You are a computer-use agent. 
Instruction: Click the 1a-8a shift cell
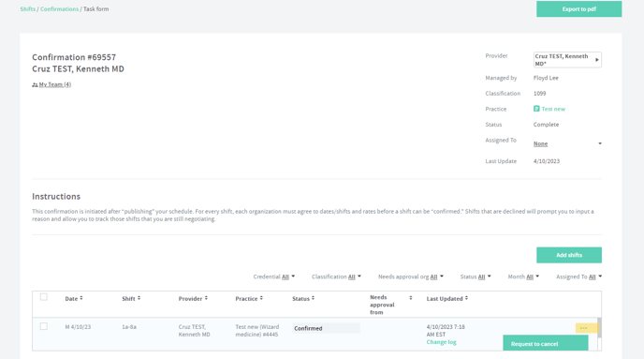(129, 327)
